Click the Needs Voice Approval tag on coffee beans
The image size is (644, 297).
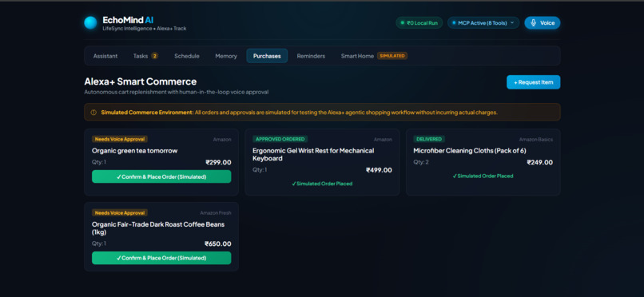[x=120, y=213]
